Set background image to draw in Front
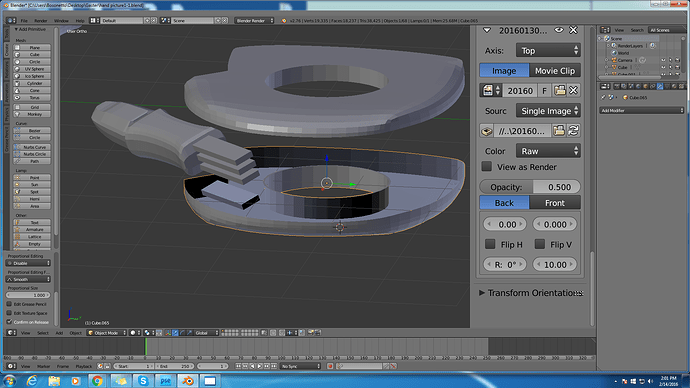 (x=555, y=203)
